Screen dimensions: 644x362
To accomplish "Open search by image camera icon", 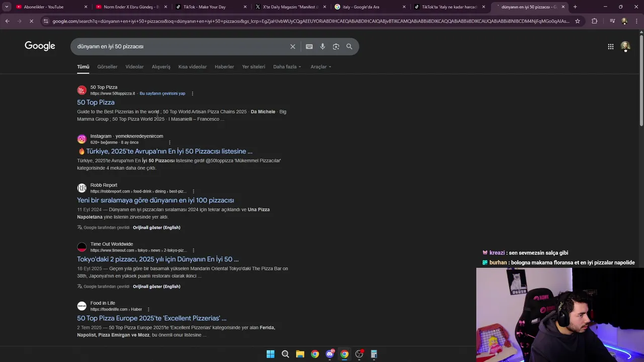I will click(x=336, y=46).
